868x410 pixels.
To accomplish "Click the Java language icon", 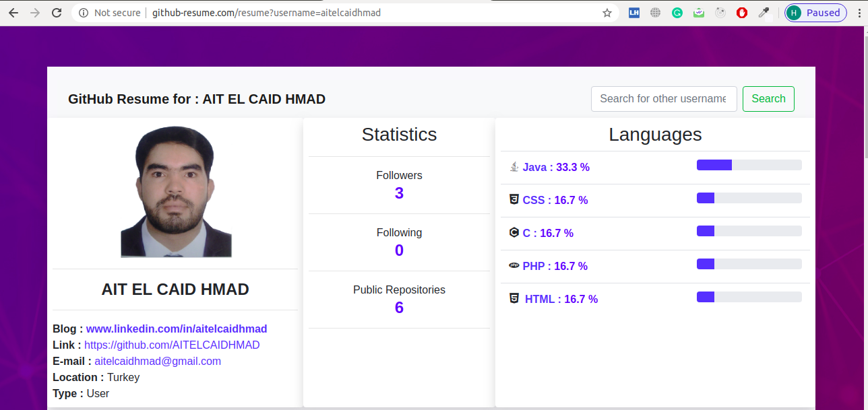I will point(514,167).
